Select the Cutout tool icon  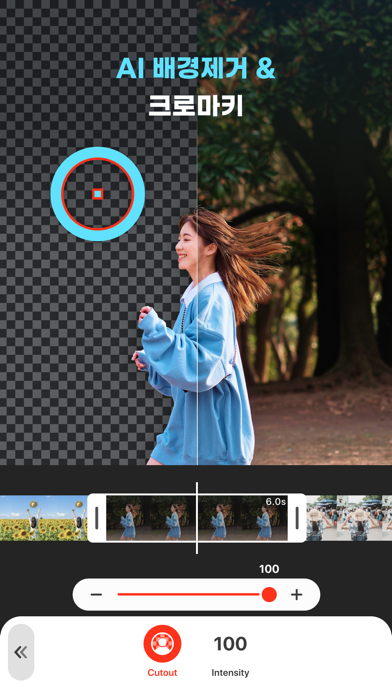[162, 643]
